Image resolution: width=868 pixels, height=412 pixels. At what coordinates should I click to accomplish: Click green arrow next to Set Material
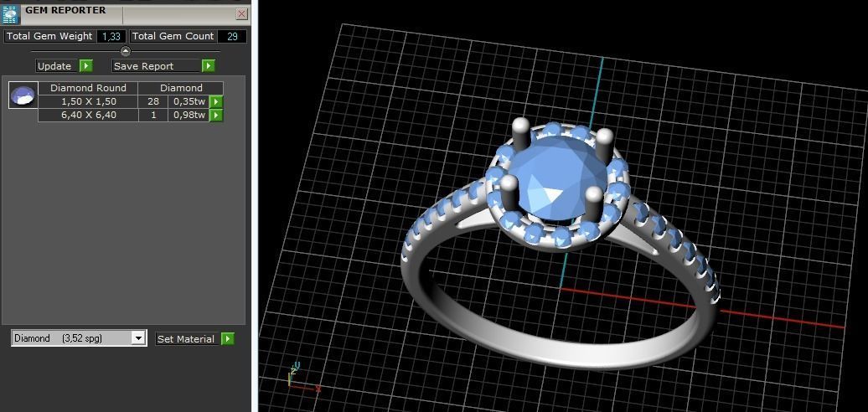tap(227, 338)
